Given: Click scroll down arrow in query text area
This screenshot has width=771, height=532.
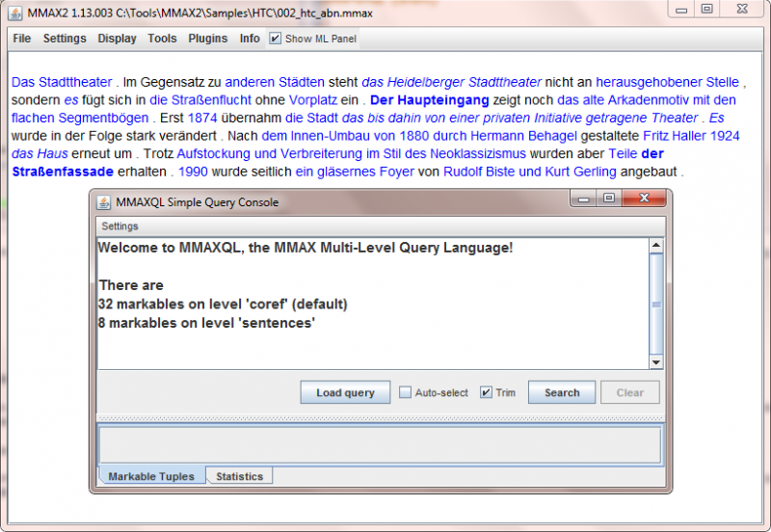Looking at the screenshot, I should click(x=656, y=361).
